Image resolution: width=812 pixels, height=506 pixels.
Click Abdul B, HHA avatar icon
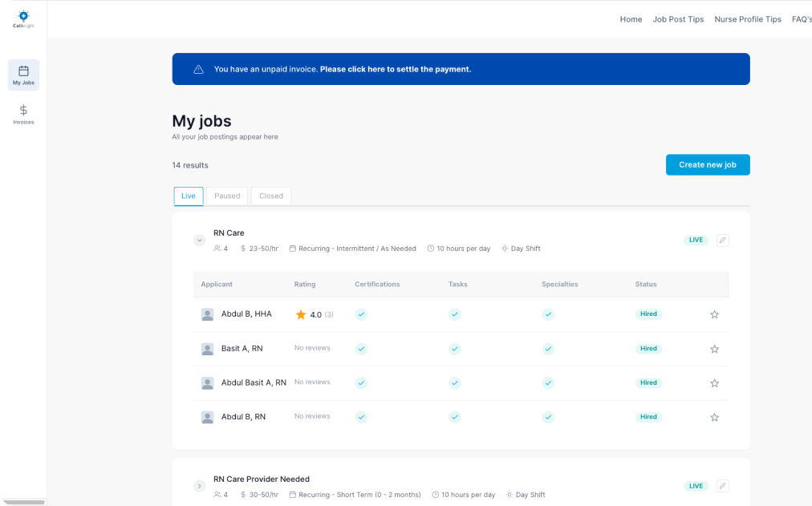click(x=207, y=314)
